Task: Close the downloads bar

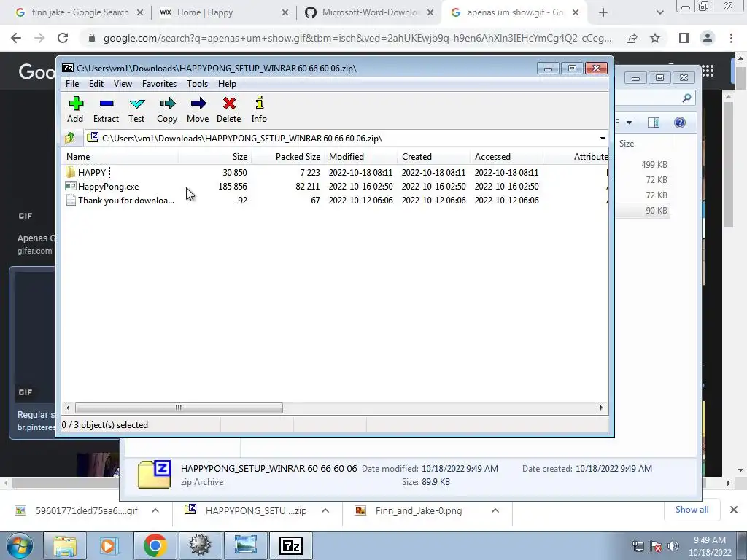Action: [x=734, y=510]
